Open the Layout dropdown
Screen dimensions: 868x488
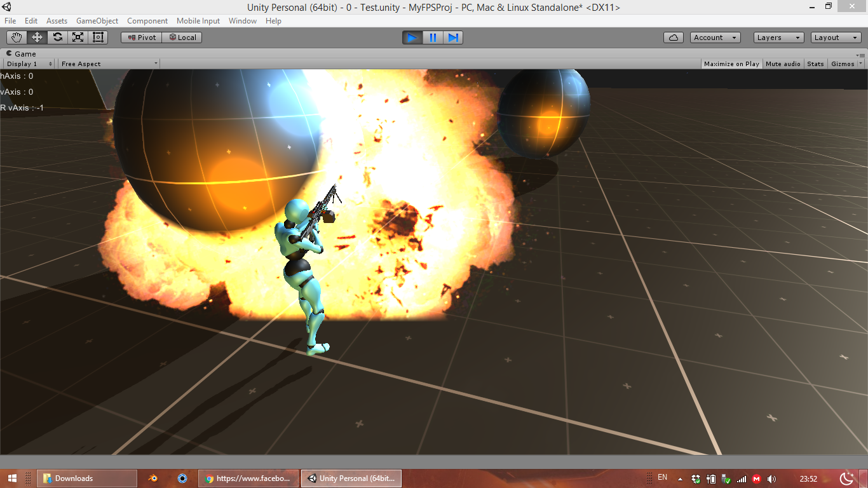(x=836, y=37)
